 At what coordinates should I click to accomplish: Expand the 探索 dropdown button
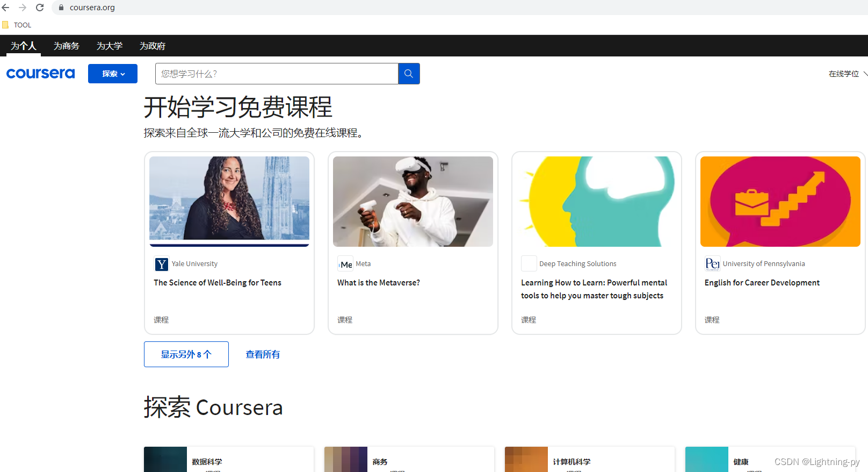tap(113, 74)
